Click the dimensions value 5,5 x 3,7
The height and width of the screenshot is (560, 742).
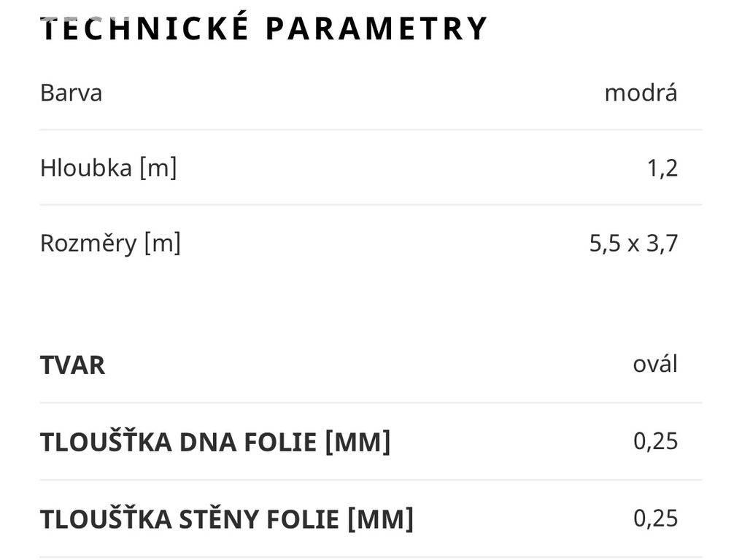click(x=633, y=244)
